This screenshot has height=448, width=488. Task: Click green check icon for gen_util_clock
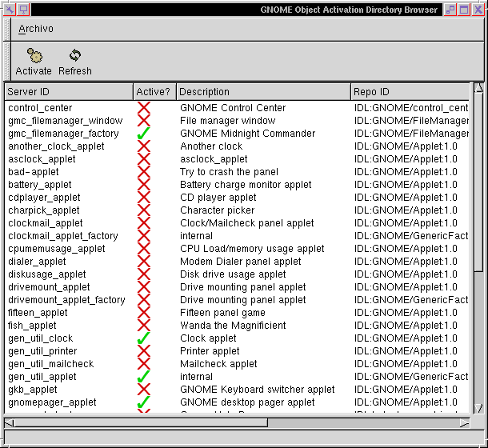pyautogui.click(x=143, y=338)
